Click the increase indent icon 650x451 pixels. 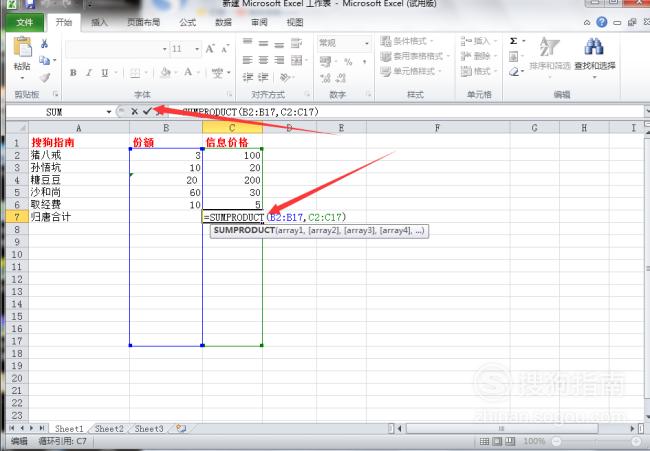tap(263, 77)
